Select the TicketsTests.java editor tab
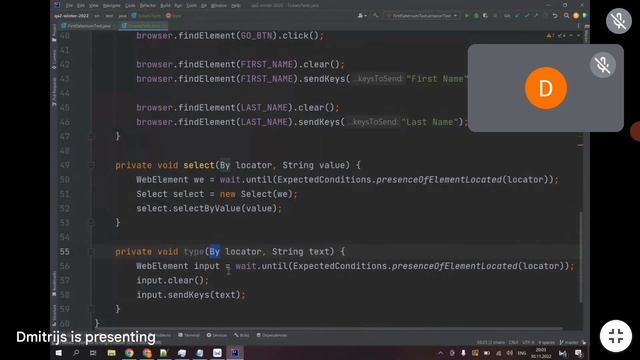 [x=144, y=26]
